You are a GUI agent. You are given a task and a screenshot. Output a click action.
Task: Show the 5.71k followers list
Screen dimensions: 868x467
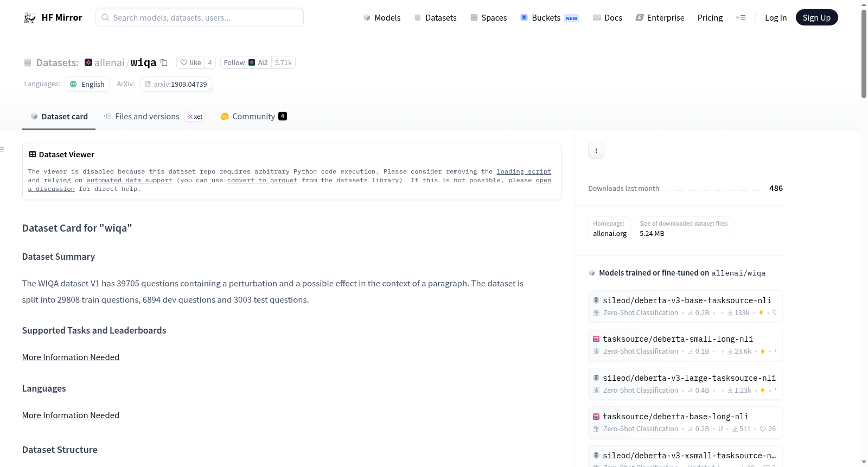pyautogui.click(x=283, y=62)
